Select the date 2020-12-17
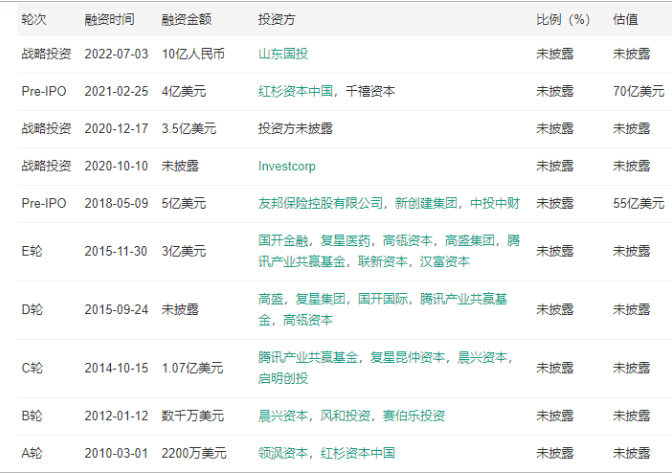672x474 pixels. (x=116, y=129)
